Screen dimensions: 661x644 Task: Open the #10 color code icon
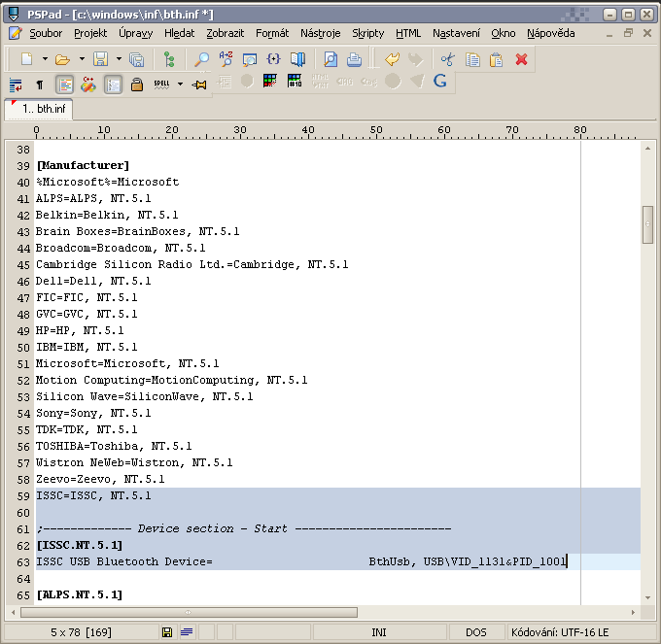click(x=295, y=81)
